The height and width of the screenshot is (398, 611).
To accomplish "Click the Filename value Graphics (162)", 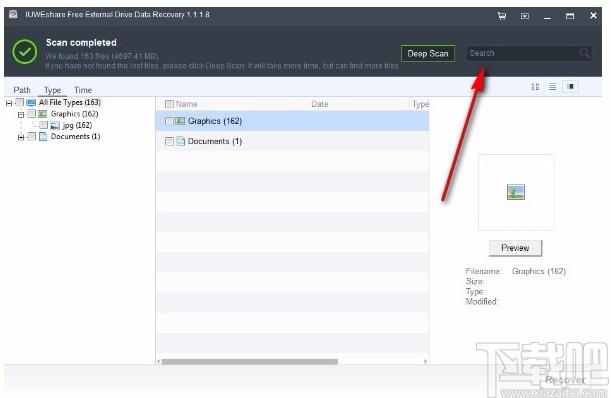I will tap(539, 271).
